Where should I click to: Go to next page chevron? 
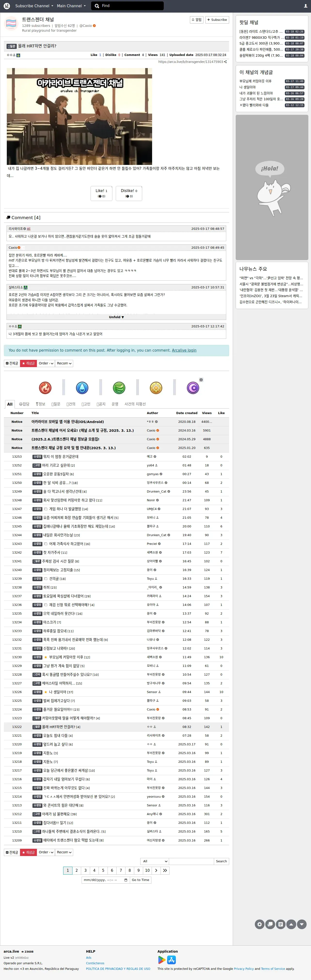(156, 871)
